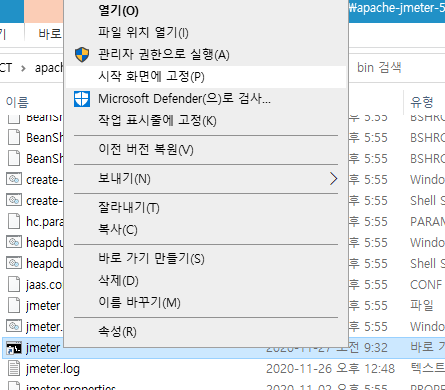Select the jaas.co file name

pos(44,285)
